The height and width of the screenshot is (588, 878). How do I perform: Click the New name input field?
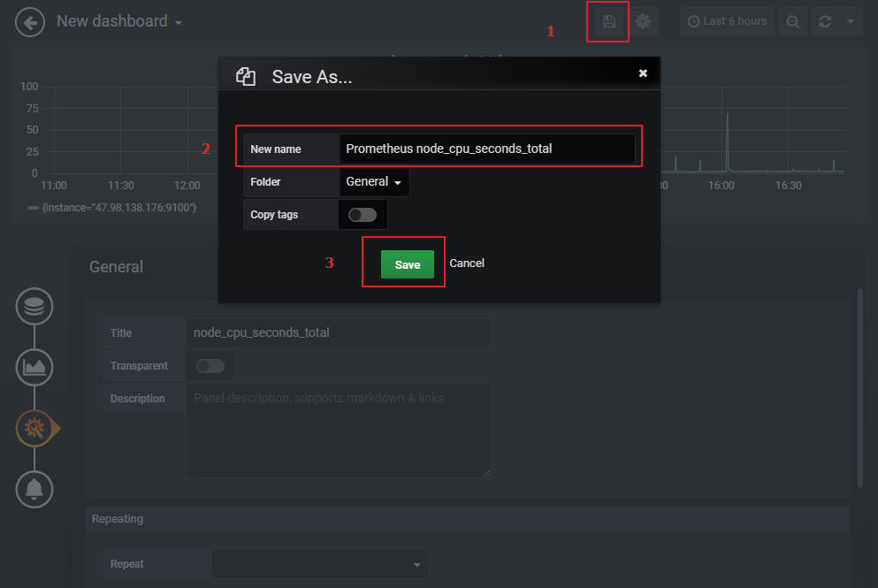tap(486, 149)
